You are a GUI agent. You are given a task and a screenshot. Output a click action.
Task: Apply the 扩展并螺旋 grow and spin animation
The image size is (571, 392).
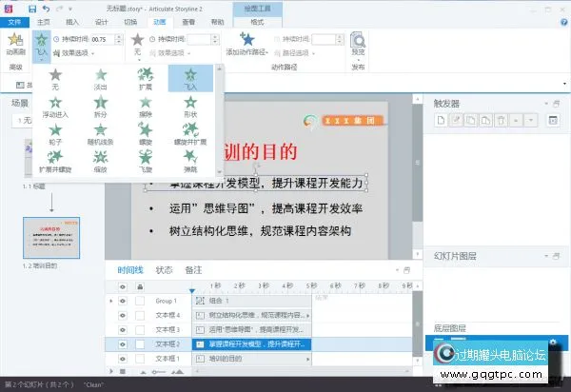point(55,162)
